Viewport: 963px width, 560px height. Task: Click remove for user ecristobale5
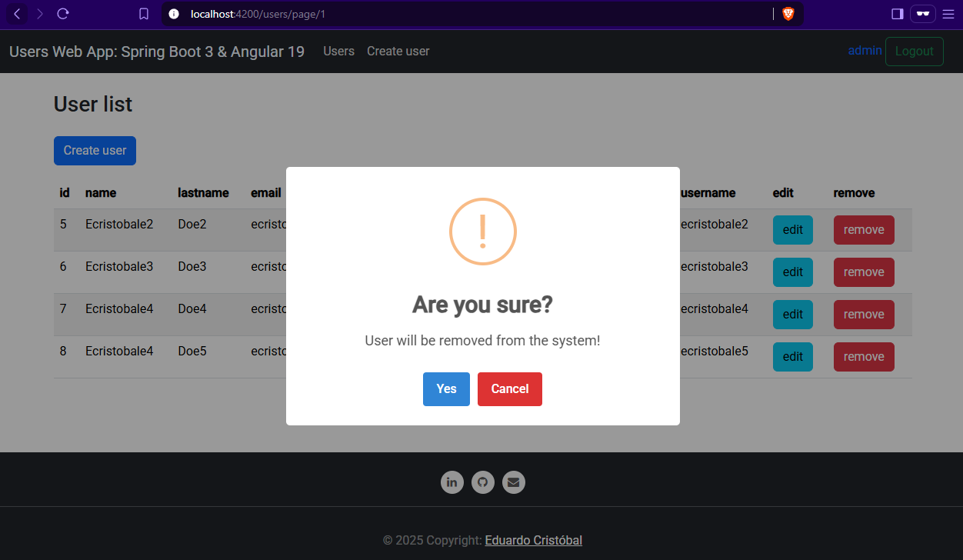(x=864, y=357)
